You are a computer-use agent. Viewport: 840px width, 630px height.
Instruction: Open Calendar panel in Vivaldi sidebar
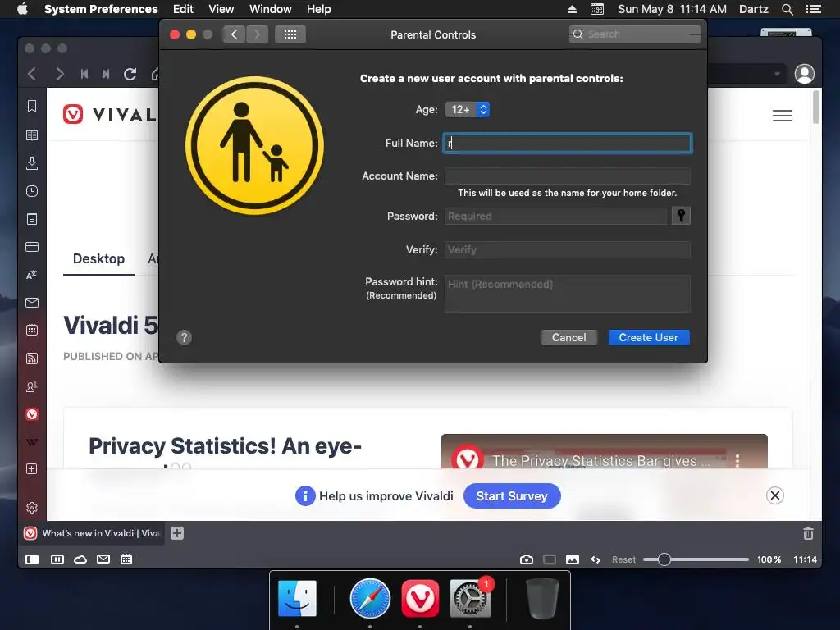pyautogui.click(x=32, y=330)
